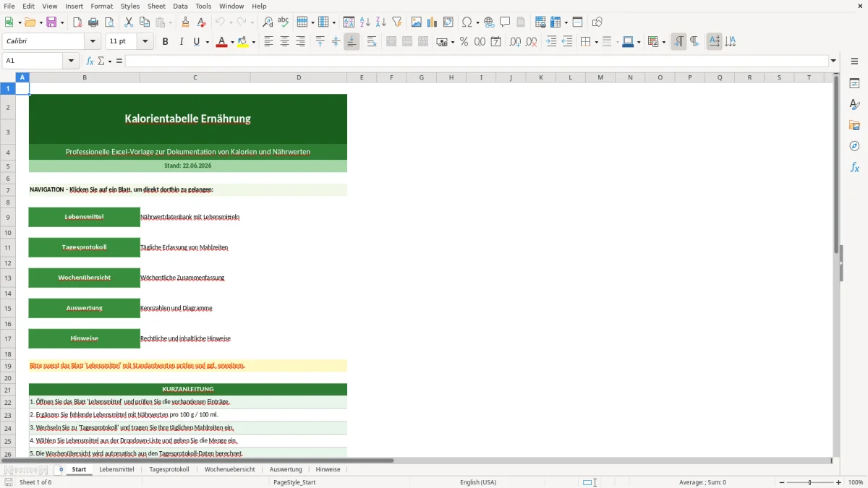The width and height of the screenshot is (868, 488).
Task: Format as Percent icon
Action: pyautogui.click(x=464, y=42)
